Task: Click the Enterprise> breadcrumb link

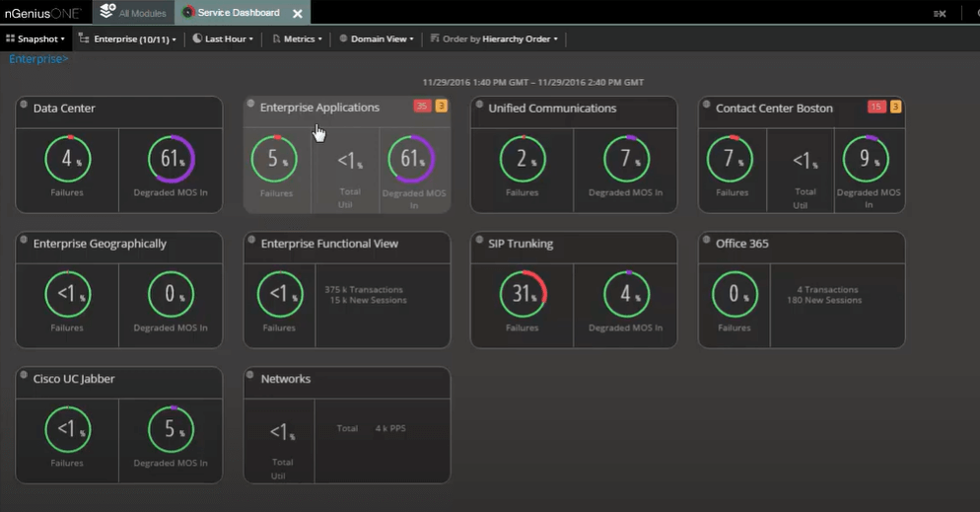Action: (38, 59)
